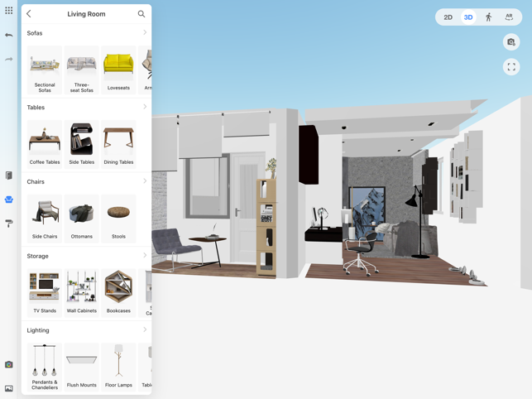Screen dimensions: 532x399
Task: Expand the Tables category
Action: pyautogui.click(x=145, y=107)
